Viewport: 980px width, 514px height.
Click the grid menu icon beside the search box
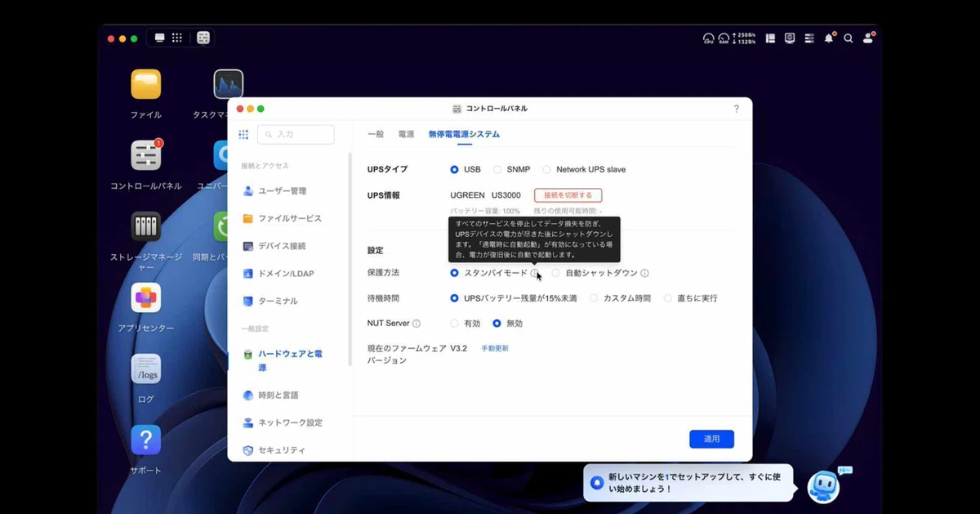(243, 135)
